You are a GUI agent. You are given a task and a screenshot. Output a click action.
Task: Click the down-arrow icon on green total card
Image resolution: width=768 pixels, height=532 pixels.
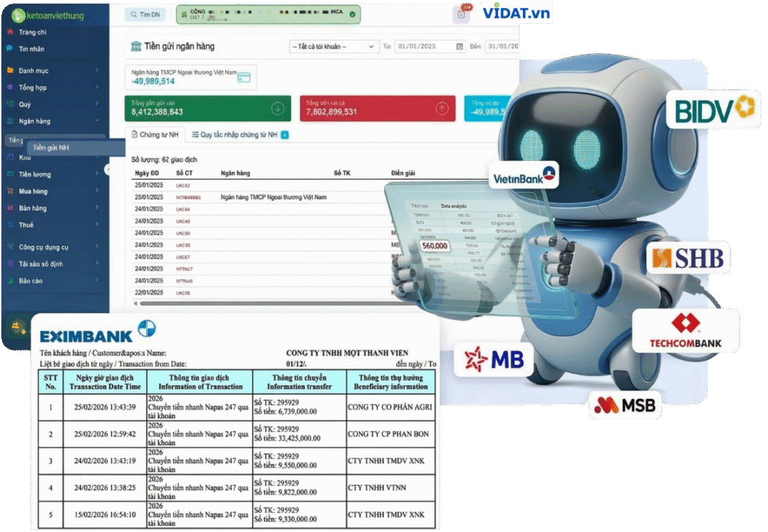pyautogui.click(x=278, y=109)
